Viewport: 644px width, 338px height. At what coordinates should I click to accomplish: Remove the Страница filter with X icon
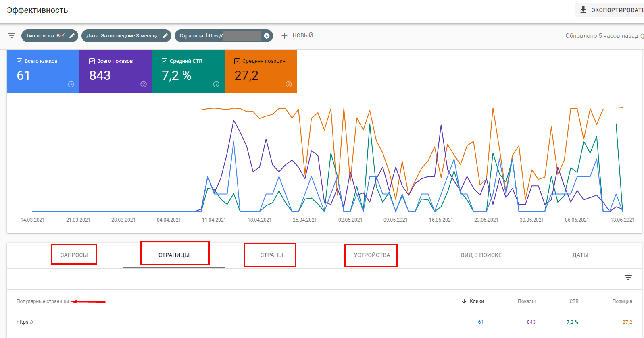(267, 36)
